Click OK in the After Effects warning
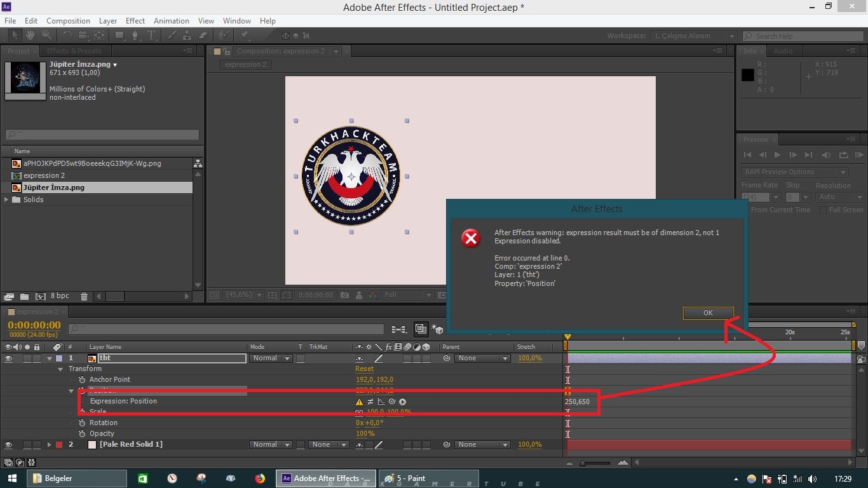Viewport: 868px width, 488px height. point(708,313)
